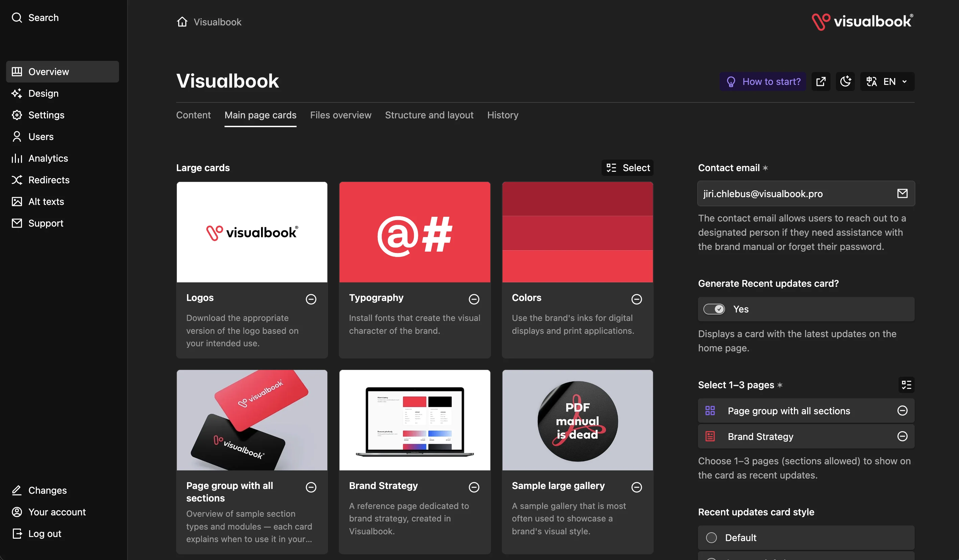The image size is (959, 560).
Task: Click the Typography card thumbnail
Action: click(415, 232)
